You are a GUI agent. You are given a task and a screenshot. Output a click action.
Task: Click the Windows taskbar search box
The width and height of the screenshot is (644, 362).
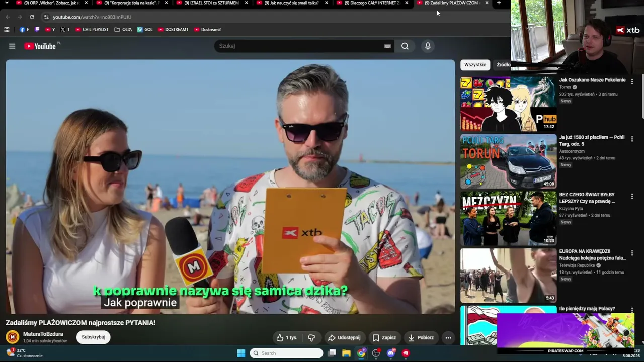click(x=286, y=353)
